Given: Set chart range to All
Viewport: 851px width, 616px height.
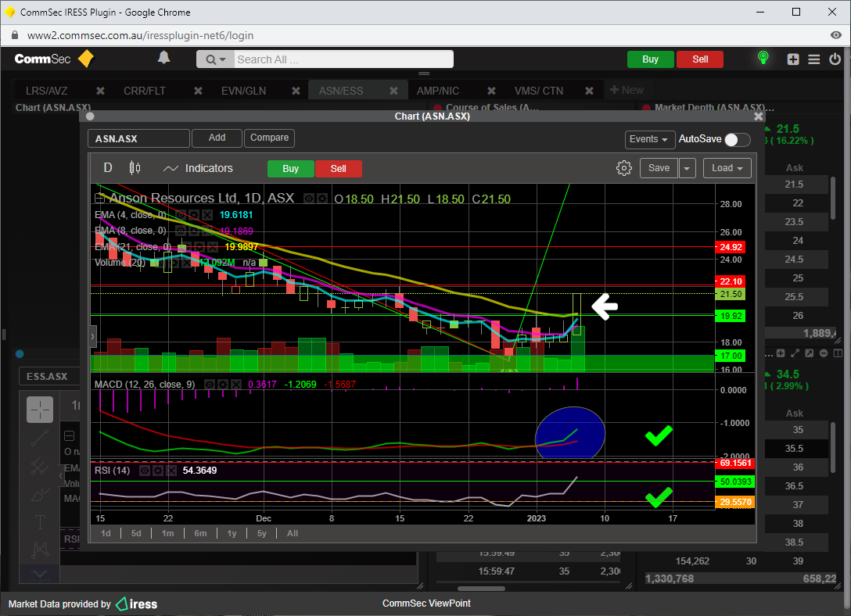Looking at the screenshot, I should (x=293, y=534).
